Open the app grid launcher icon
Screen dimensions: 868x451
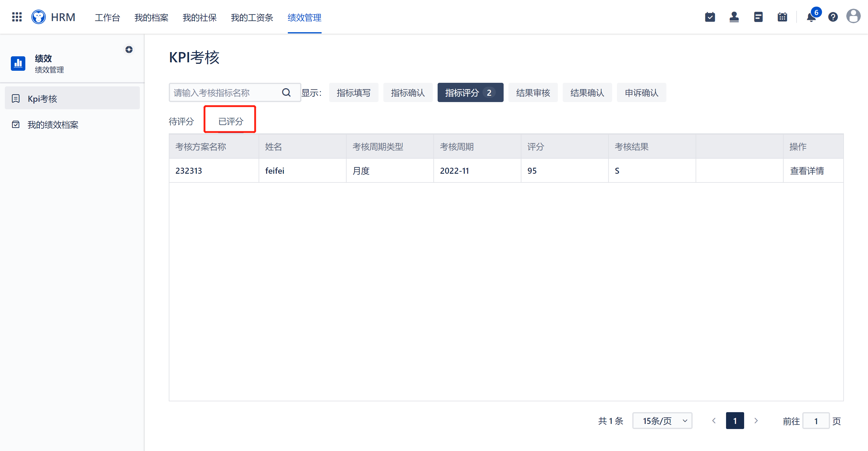click(17, 17)
